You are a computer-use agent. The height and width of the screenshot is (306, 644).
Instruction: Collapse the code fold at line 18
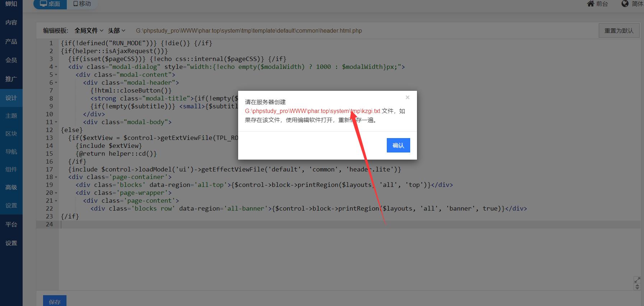(x=56, y=177)
